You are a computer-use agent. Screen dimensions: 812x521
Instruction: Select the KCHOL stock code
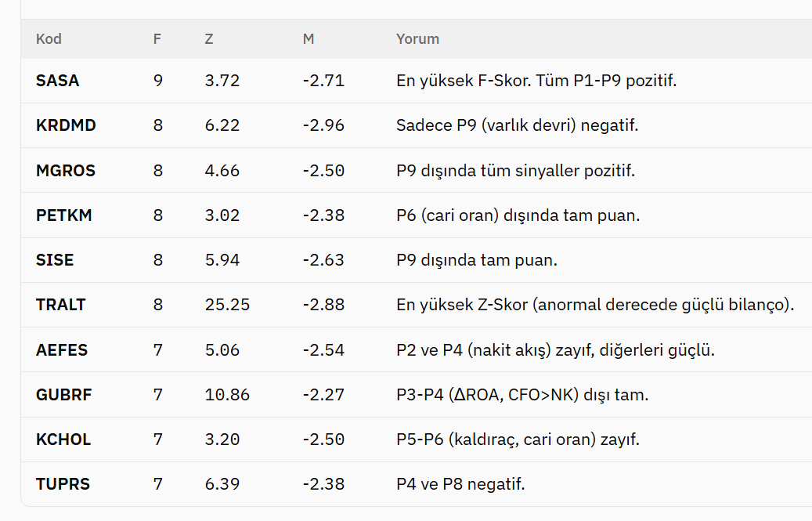tap(63, 440)
